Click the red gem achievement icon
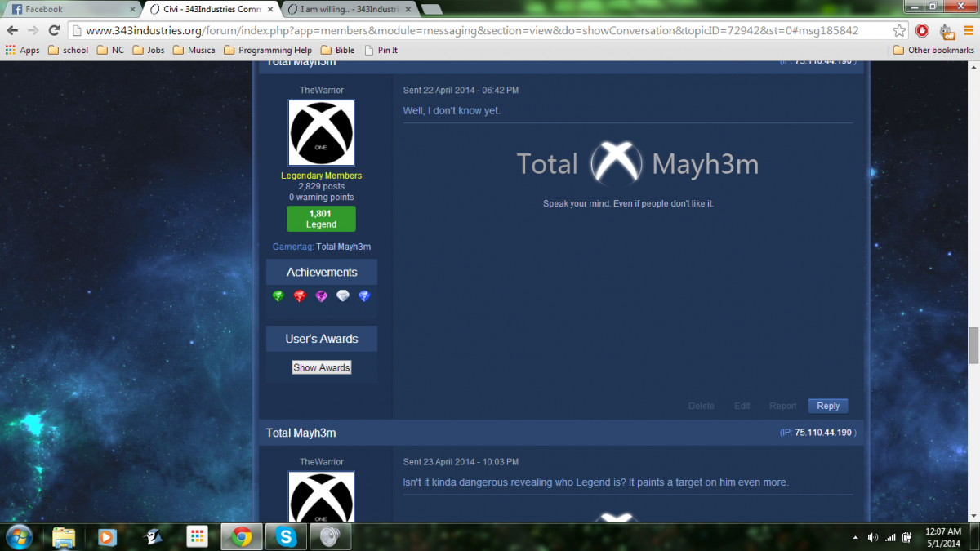The width and height of the screenshot is (980, 551). tap(300, 296)
